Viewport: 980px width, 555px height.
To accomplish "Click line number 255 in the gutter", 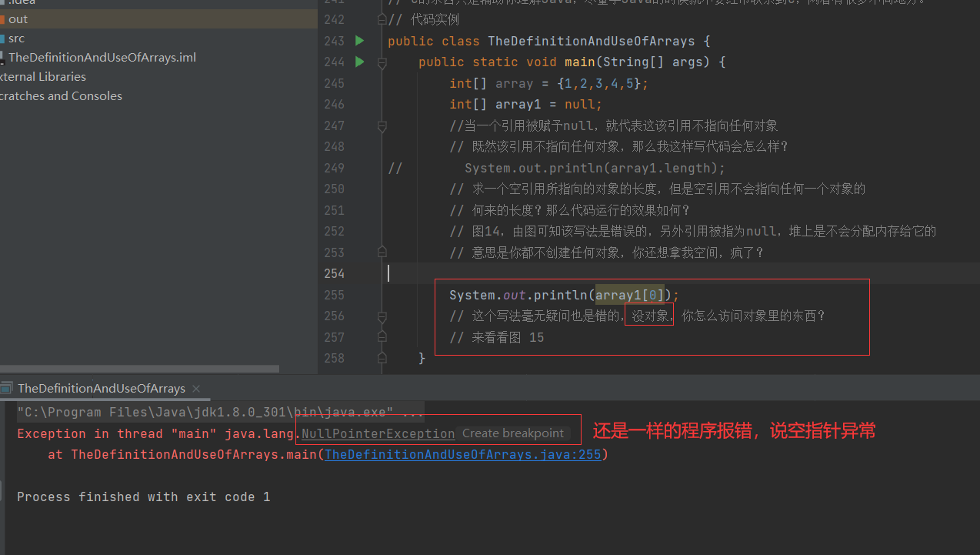I will [x=335, y=295].
